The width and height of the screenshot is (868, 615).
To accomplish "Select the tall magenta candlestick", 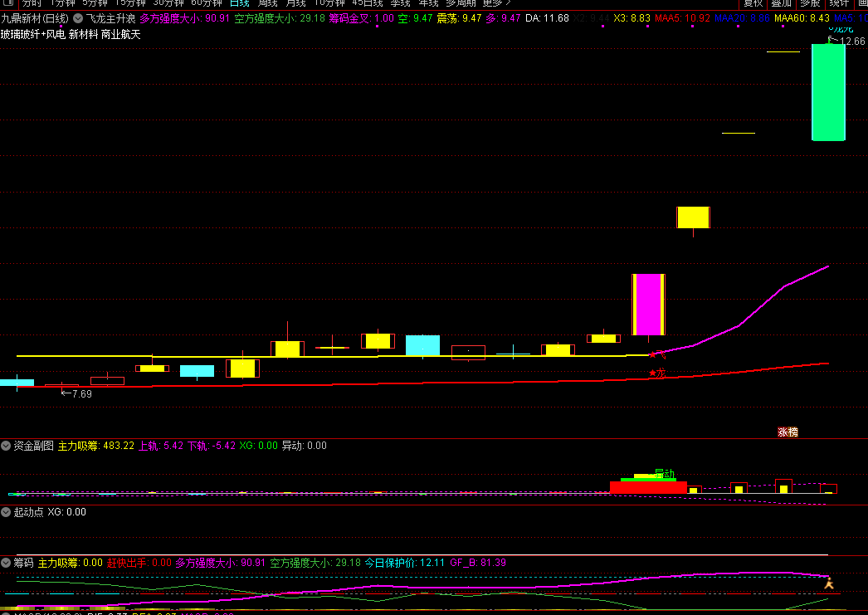I will (x=648, y=305).
